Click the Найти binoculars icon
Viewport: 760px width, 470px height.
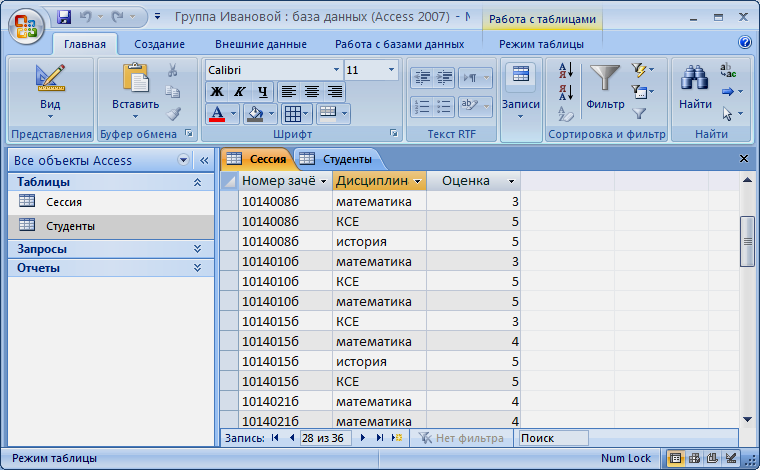(x=695, y=78)
